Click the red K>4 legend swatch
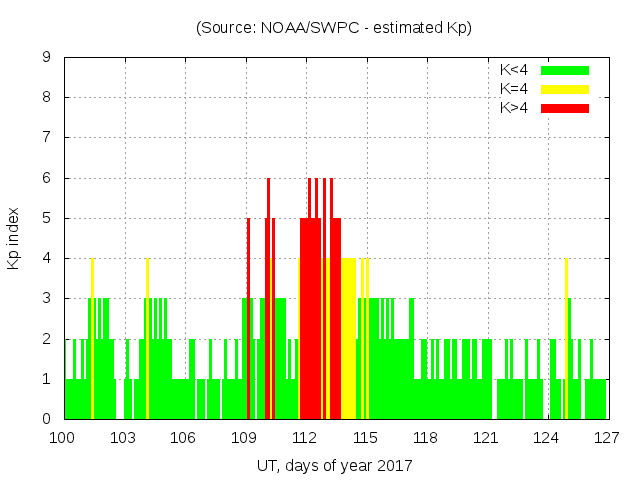Screen dimensions: 640x480 565,107
